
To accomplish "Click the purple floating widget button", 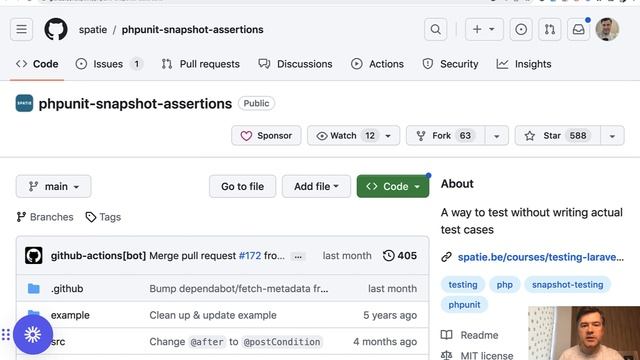I will (33, 335).
